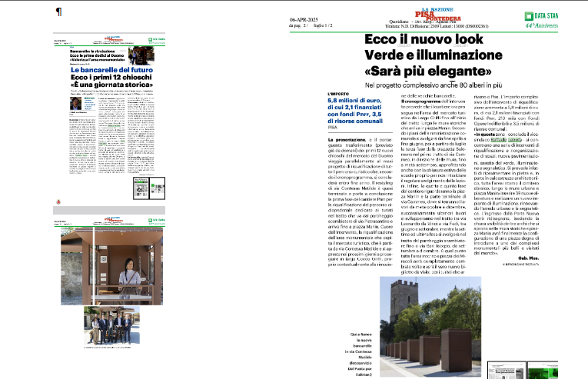Click the "L'IMPORTO" label above the blue text
The image size is (588, 383).
coord(338,94)
